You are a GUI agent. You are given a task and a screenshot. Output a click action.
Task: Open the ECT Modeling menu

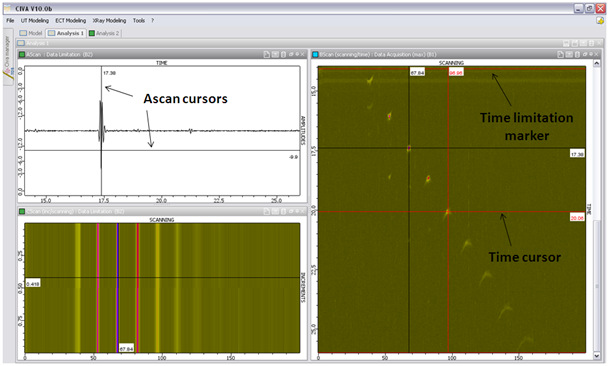[70, 21]
